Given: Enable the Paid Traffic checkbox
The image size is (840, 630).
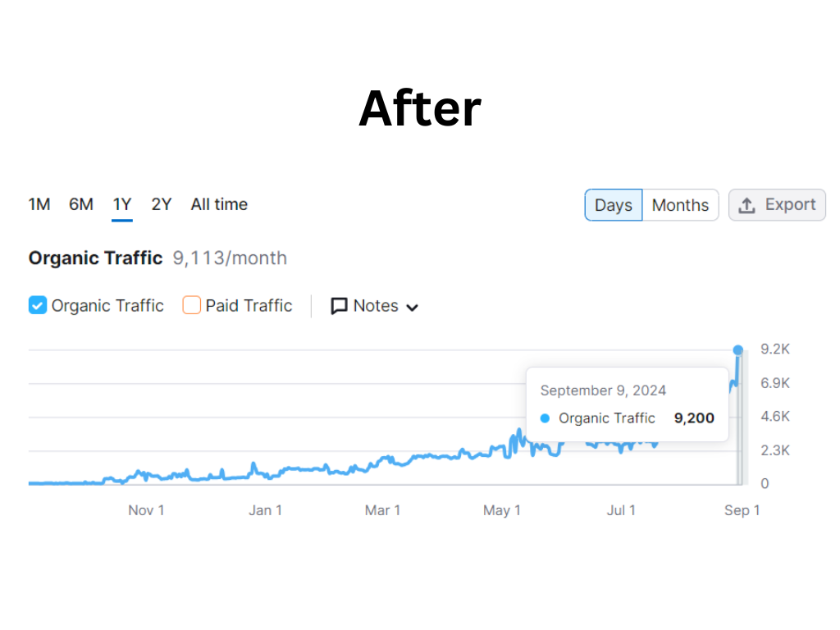Looking at the screenshot, I should pos(192,306).
